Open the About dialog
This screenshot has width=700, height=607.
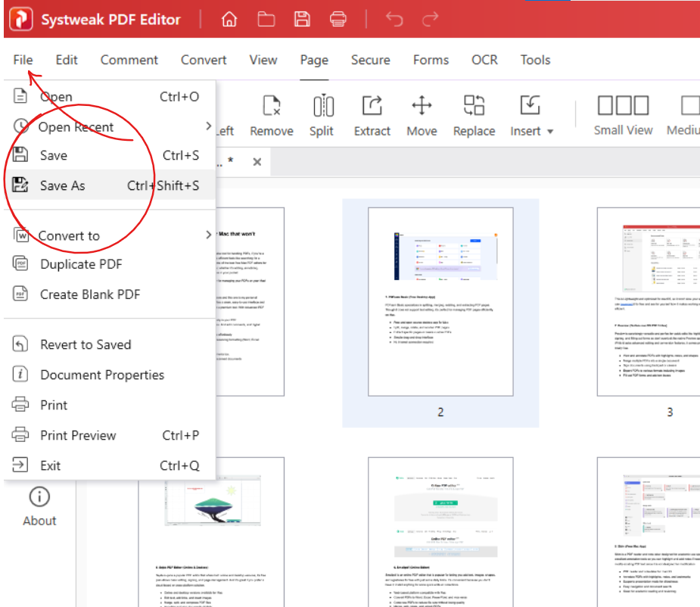pos(39,507)
